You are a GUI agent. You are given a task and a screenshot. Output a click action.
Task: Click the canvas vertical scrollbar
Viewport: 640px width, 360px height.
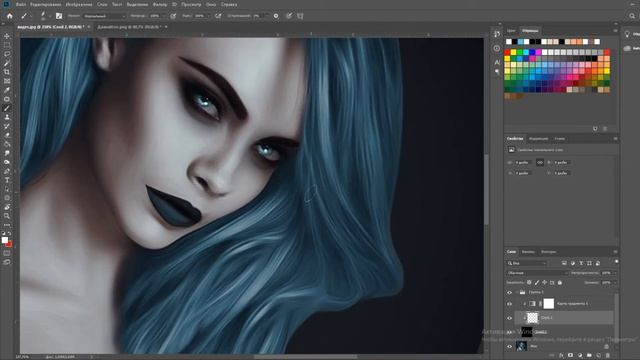(x=486, y=189)
